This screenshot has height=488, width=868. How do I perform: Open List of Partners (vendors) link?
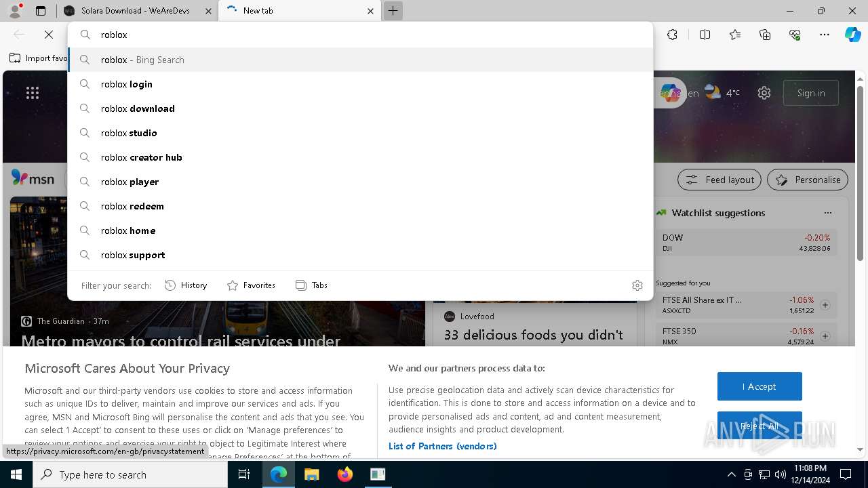coord(443,446)
